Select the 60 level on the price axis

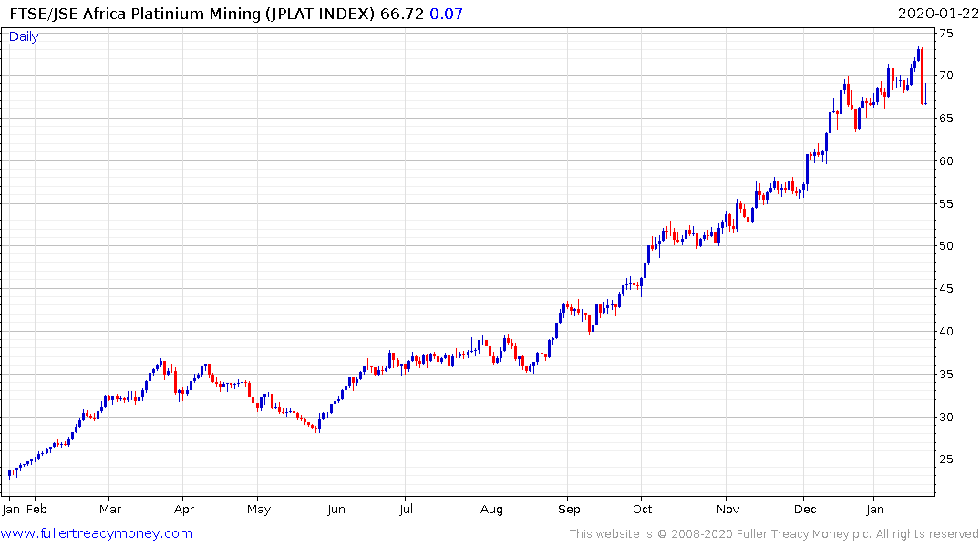pyautogui.click(x=946, y=161)
